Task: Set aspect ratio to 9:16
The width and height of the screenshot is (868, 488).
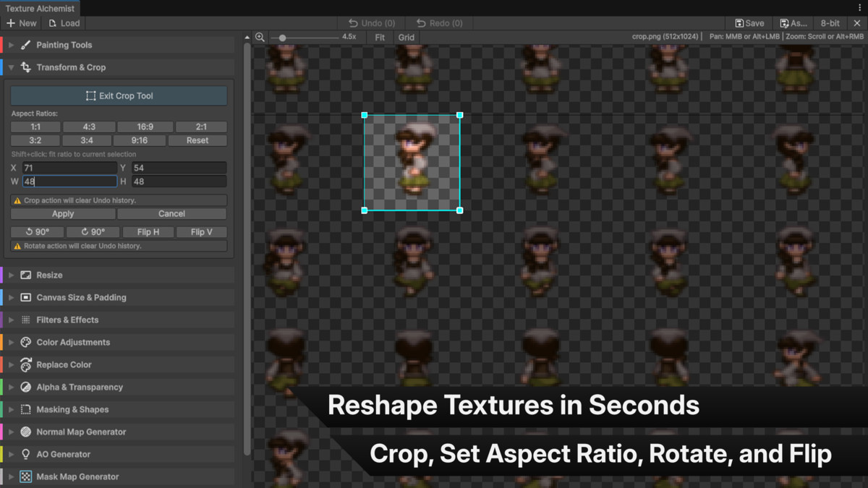Action: pos(140,140)
